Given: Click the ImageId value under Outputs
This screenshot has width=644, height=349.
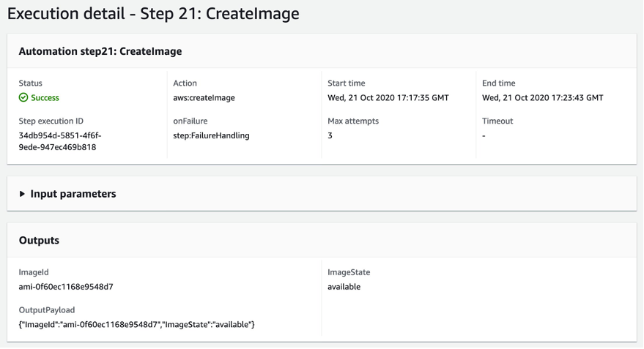Looking at the screenshot, I should [x=66, y=287].
